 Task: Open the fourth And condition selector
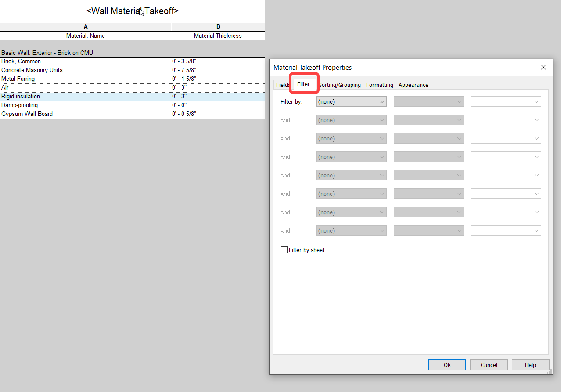(351, 175)
